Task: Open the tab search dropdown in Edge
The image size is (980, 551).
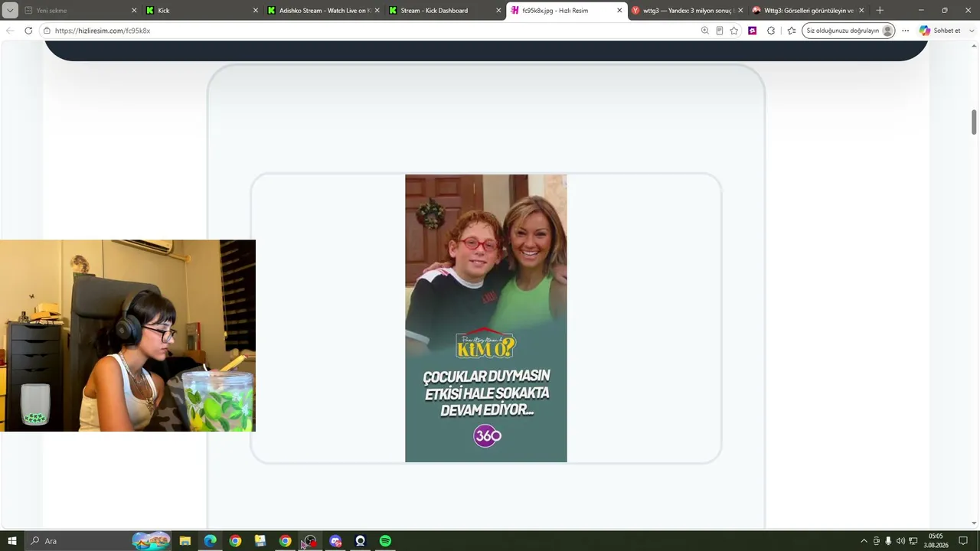Action: pos(10,11)
